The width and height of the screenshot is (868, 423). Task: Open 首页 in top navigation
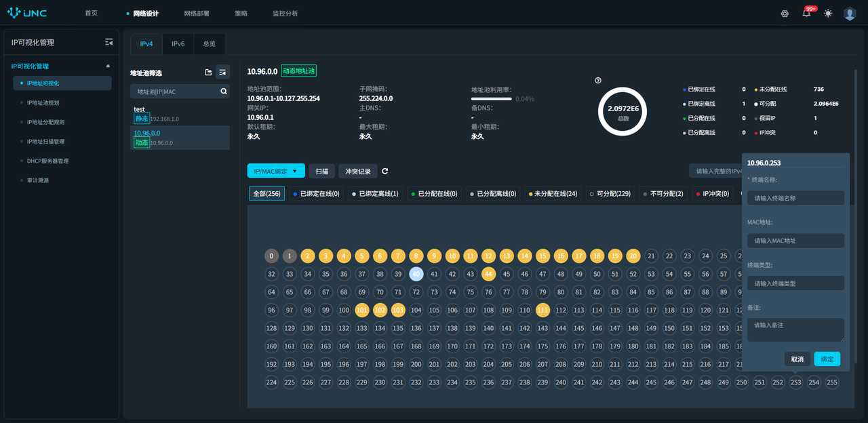[x=92, y=14]
